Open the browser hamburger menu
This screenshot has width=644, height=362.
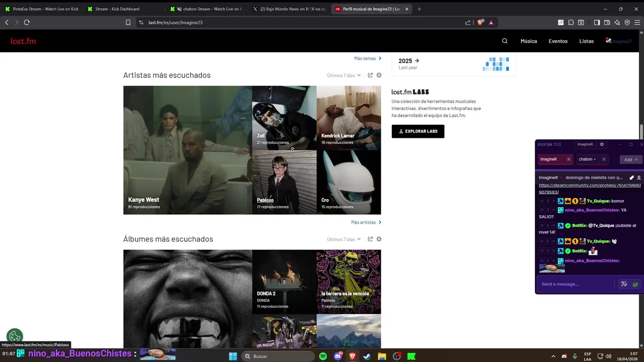pos(637,23)
